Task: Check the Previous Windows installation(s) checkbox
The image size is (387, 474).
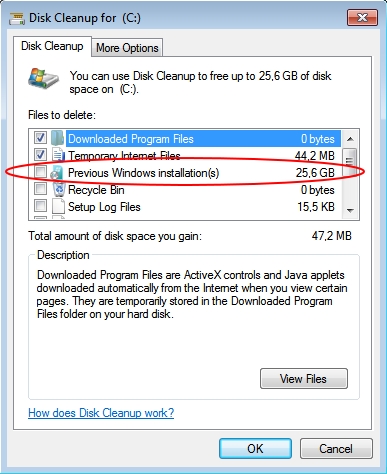Action: click(40, 172)
